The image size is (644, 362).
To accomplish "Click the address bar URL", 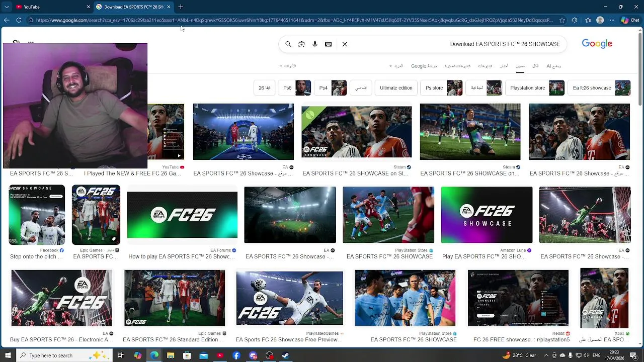I will [x=294, y=20].
